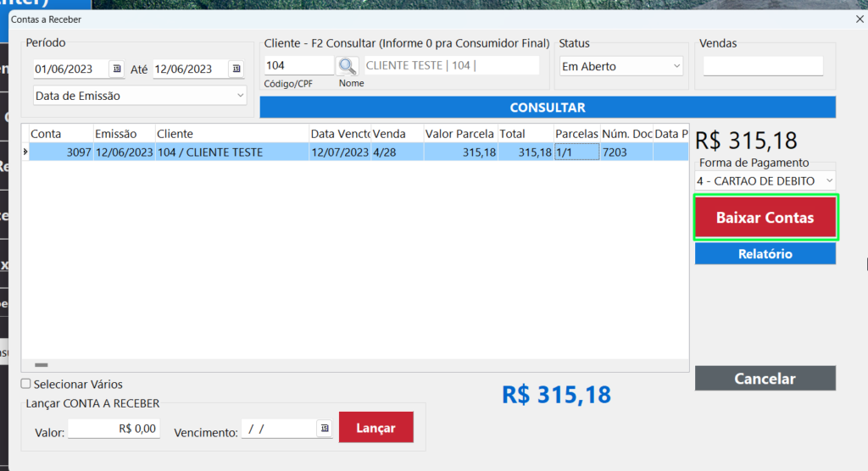Click the red Lançar button
This screenshot has height=471, width=868.
coord(376,428)
